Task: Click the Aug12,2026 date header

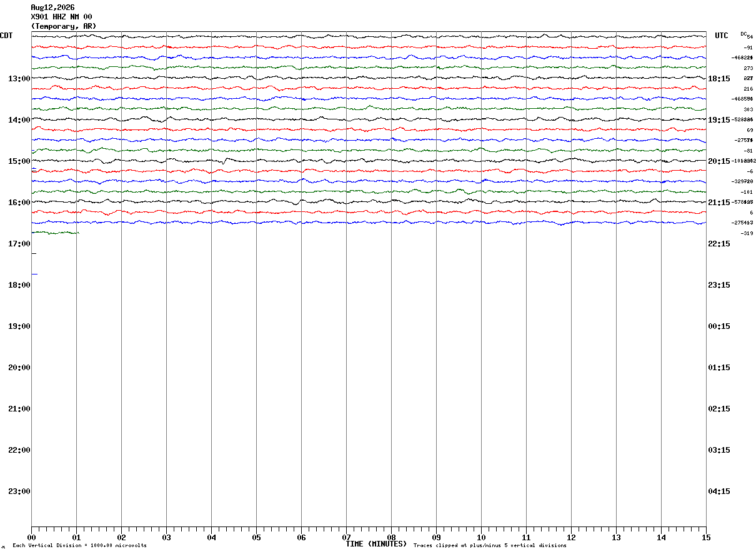Action: (x=52, y=8)
